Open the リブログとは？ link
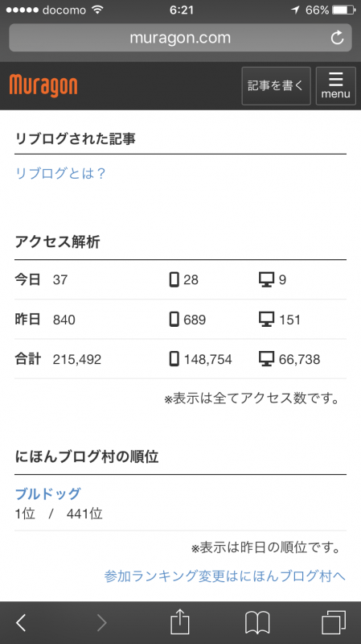This screenshot has height=644, width=361. tap(60, 173)
